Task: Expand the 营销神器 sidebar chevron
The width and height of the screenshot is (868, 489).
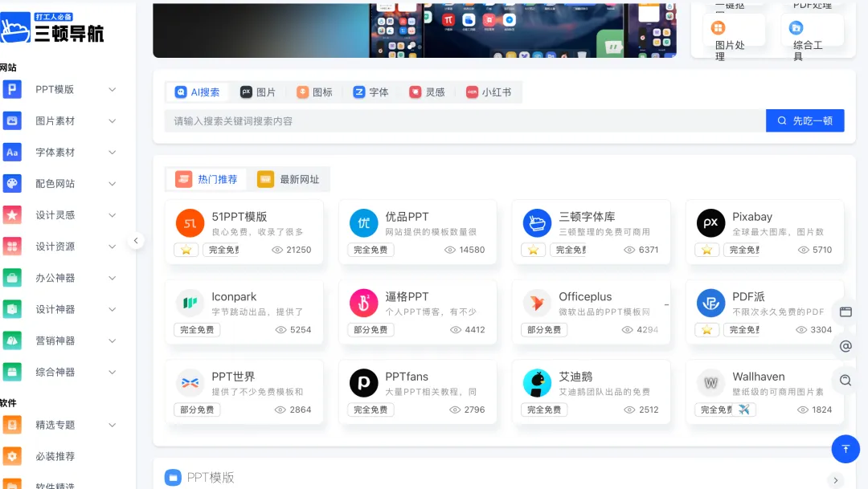Action: [112, 340]
